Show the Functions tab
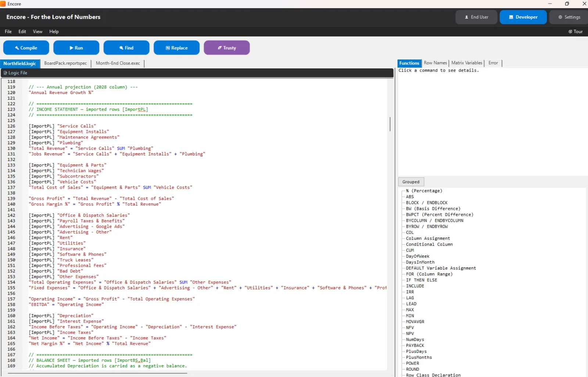Viewport: 588px width, 377px height. pyautogui.click(x=409, y=63)
